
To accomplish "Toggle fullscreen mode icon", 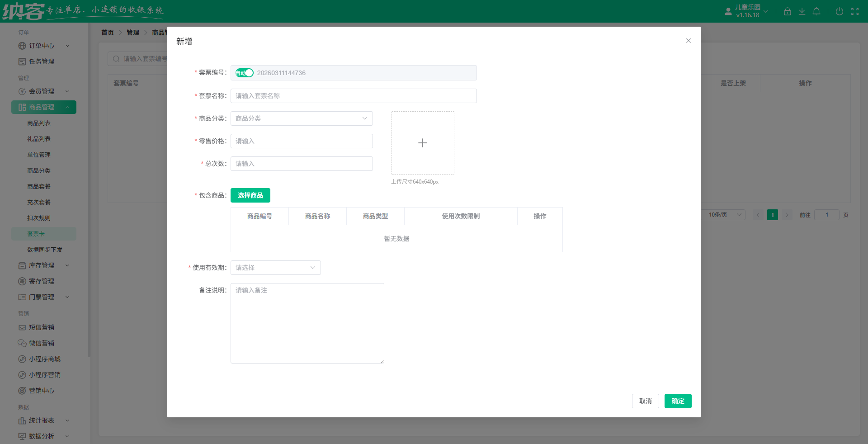I will pos(855,11).
